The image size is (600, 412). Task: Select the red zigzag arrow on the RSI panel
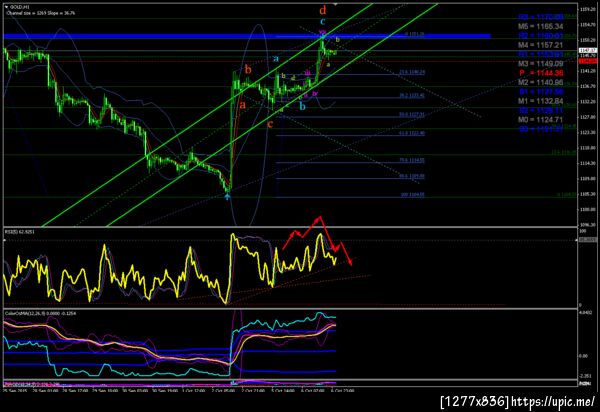(x=318, y=241)
